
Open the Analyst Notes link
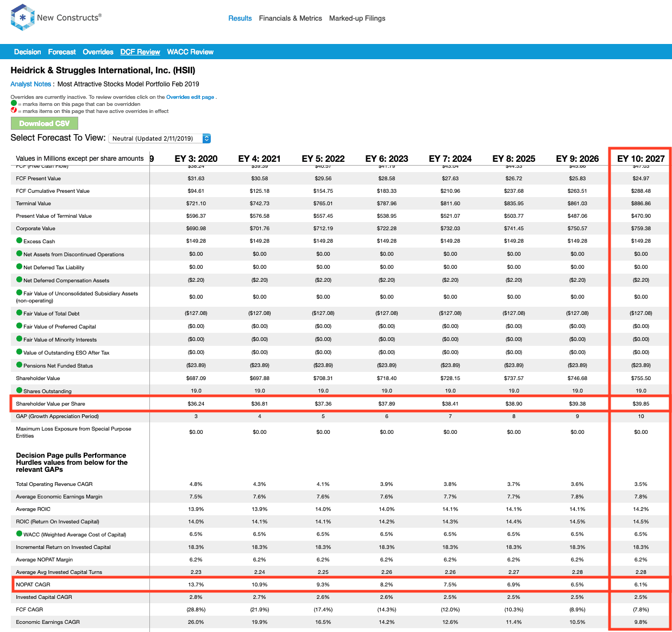click(x=31, y=84)
